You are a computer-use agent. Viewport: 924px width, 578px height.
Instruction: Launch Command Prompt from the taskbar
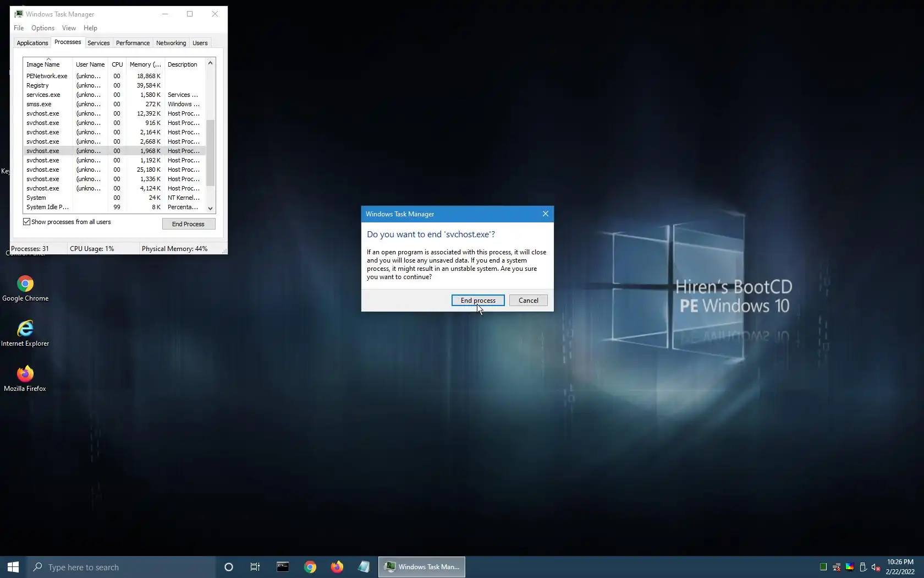283,567
